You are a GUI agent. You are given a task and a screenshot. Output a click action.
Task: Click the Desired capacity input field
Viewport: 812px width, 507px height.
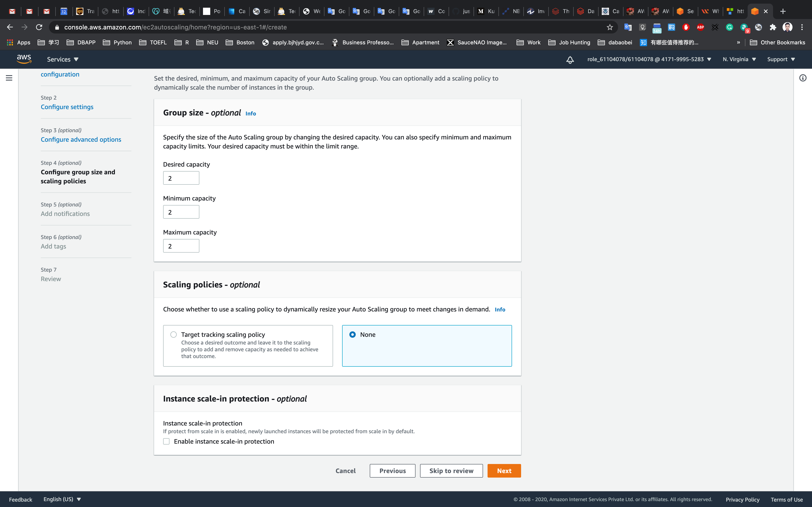181,178
